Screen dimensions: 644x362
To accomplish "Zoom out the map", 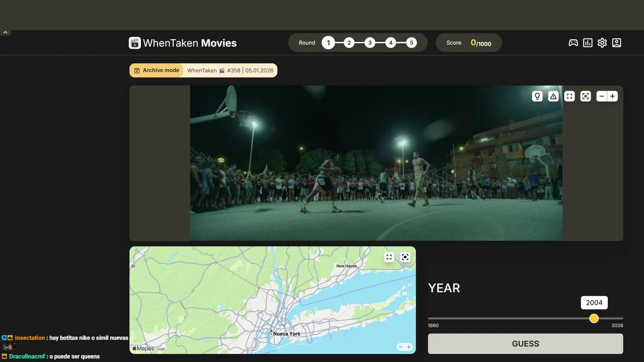I will 400,347.
